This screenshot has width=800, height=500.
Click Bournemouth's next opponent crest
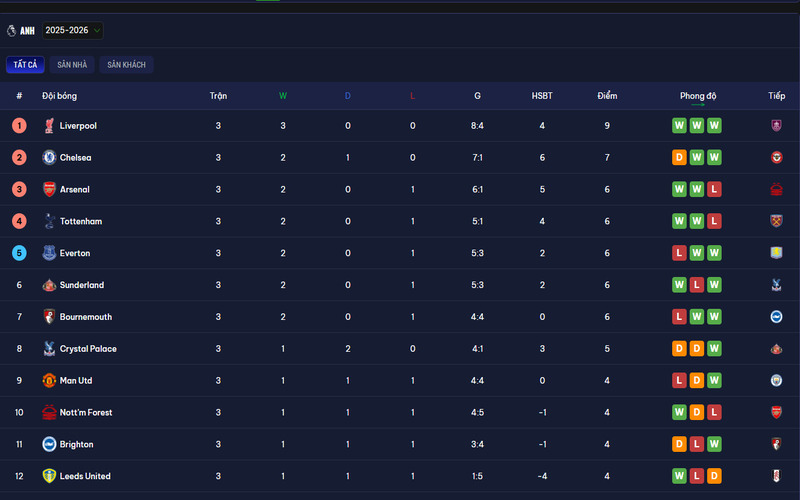[x=776, y=317]
